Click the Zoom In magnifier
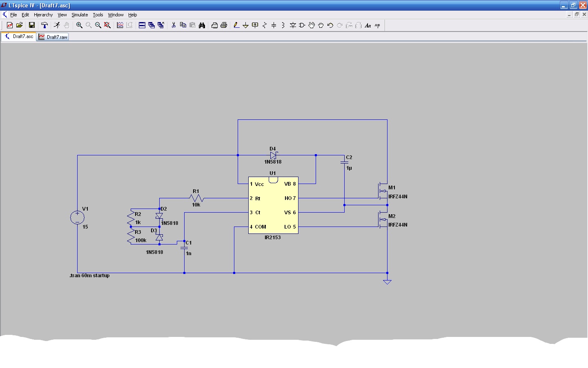The width and height of the screenshot is (588, 368). [x=79, y=25]
